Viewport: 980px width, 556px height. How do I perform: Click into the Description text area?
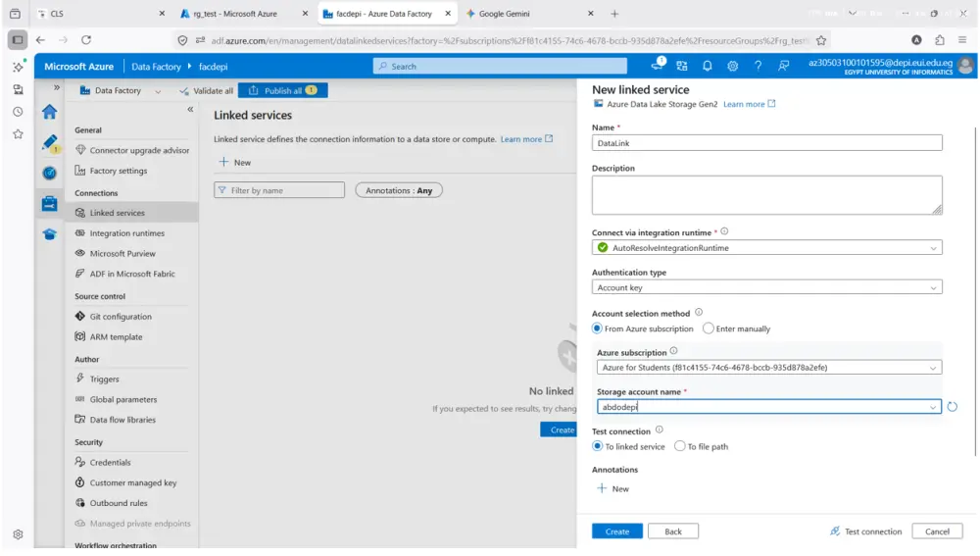767,195
